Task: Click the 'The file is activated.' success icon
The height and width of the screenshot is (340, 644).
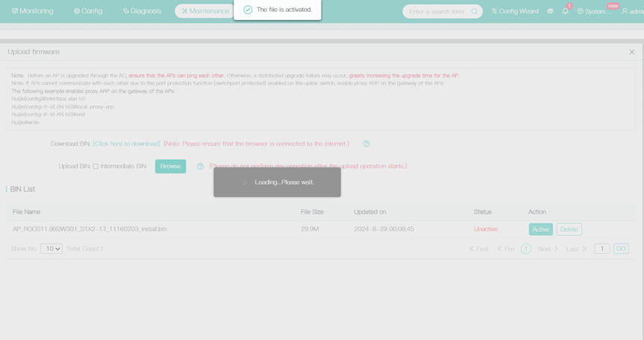Action: pyautogui.click(x=248, y=10)
